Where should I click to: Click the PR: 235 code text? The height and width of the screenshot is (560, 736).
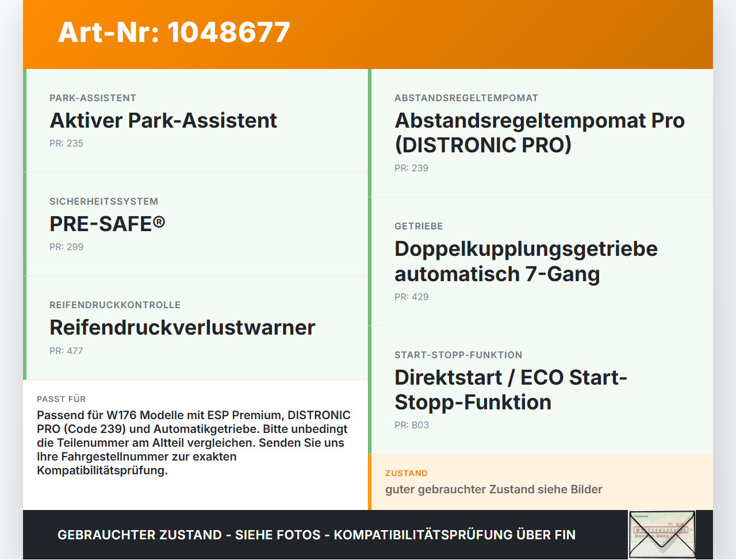point(66,143)
